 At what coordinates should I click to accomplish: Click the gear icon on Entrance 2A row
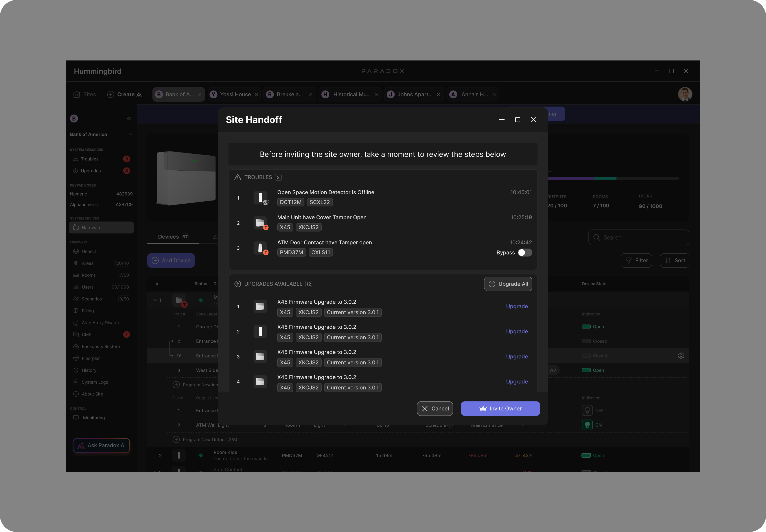click(681, 356)
